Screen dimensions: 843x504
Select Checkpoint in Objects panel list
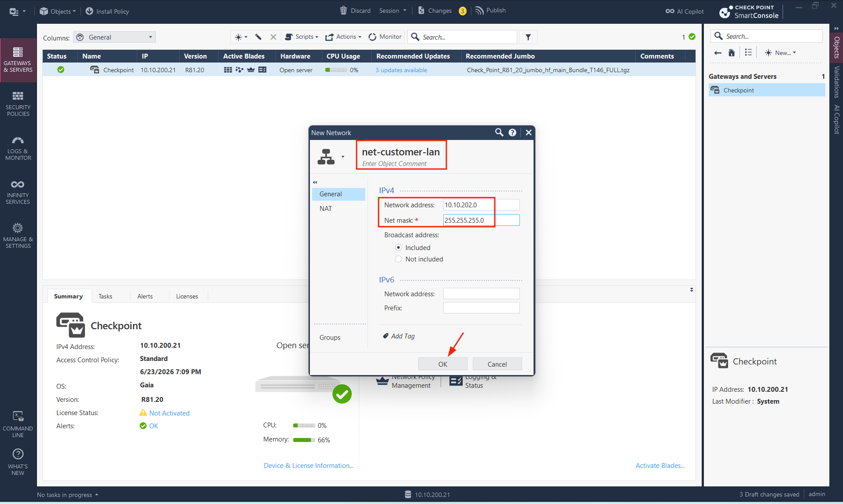click(767, 90)
